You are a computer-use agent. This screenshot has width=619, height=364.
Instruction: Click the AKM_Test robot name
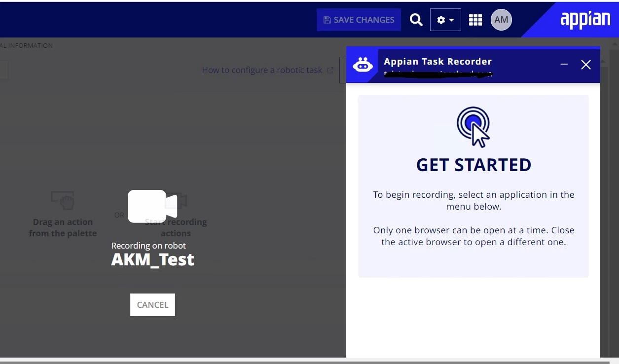pyautogui.click(x=152, y=259)
